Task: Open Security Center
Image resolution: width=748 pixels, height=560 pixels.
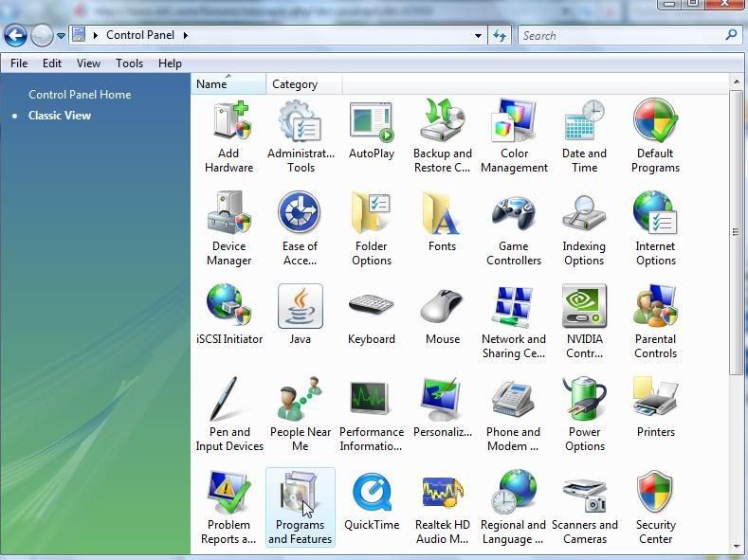Action: (655, 507)
